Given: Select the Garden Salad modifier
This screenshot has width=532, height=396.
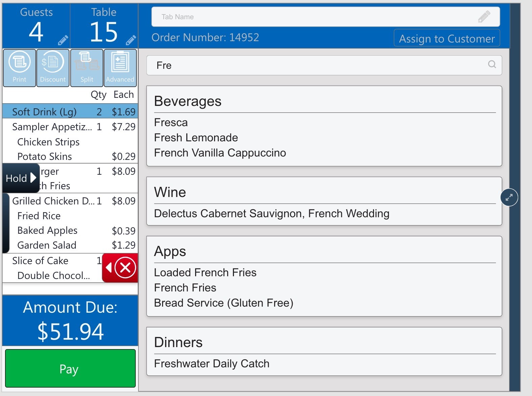Looking at the screenshot, I should [47, 245].
